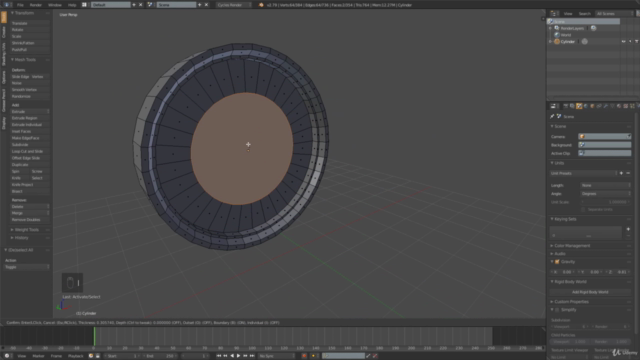Expand the RenderLayers tree item
The height and width of the screenshot is (360, 640).
pyautogui.click(x=550, y=28)
